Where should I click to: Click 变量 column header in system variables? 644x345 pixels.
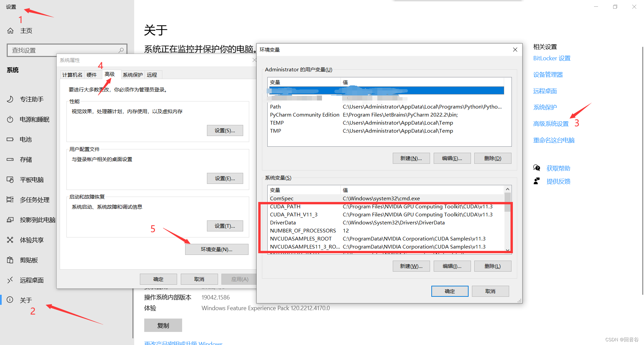[x=304, y=190]
